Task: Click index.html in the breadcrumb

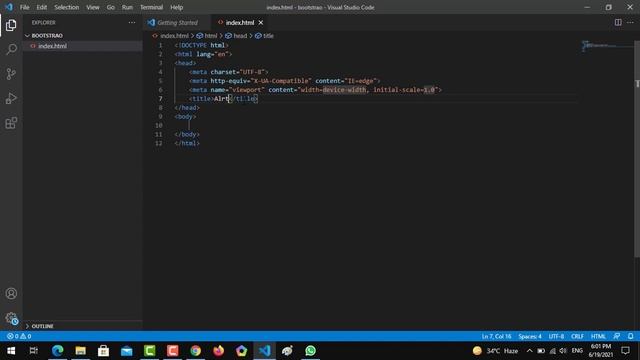Action: point(174,36)
